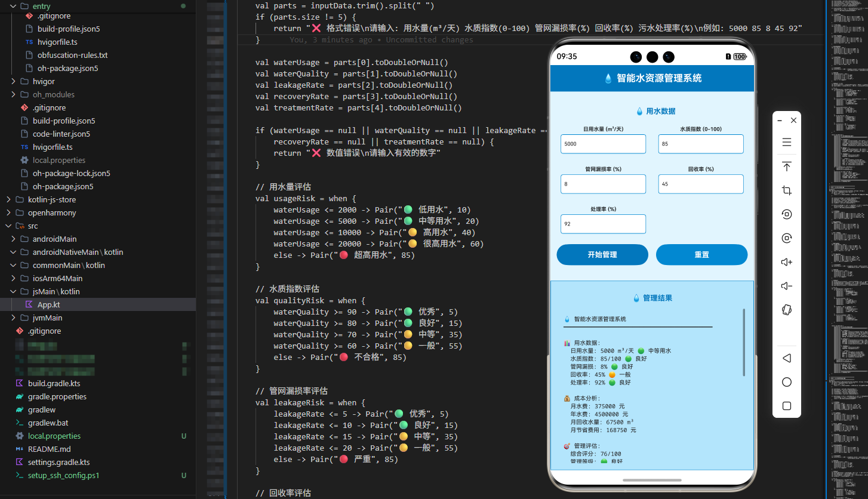Click the local.properties gear icon under entry

24,160
